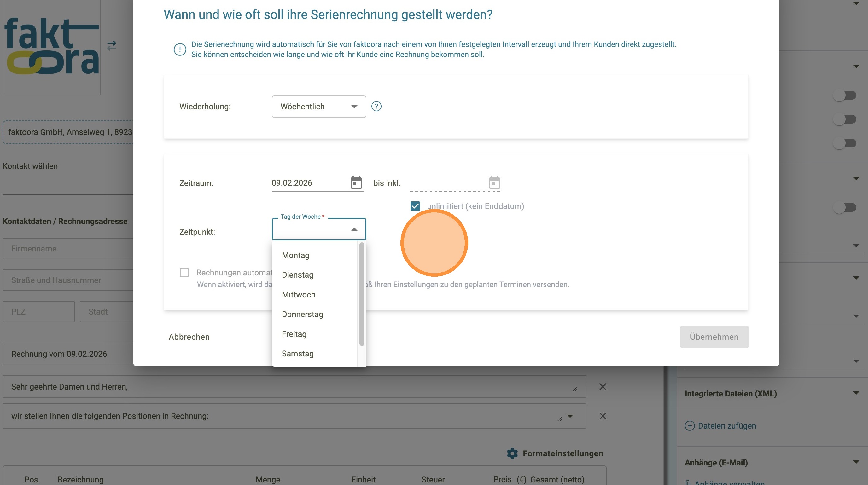Click the Übernehmen button
The width and height of the screenshot is (868, 485).
[x=714, y=337]
